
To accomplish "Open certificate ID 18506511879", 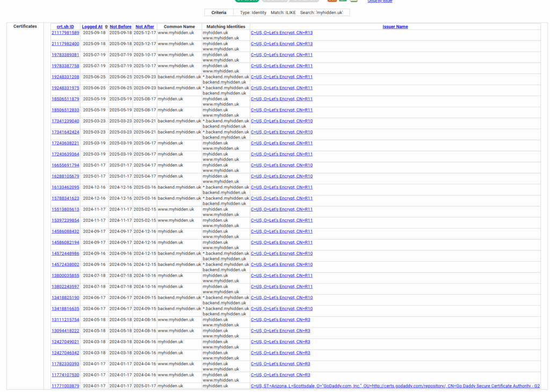I will coord(65,99).
